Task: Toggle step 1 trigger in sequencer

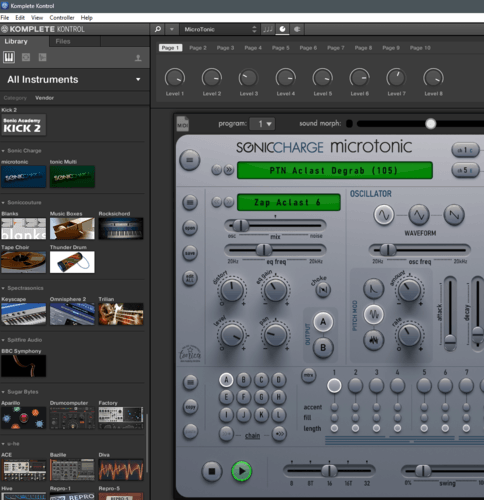Action: (334, 386)
